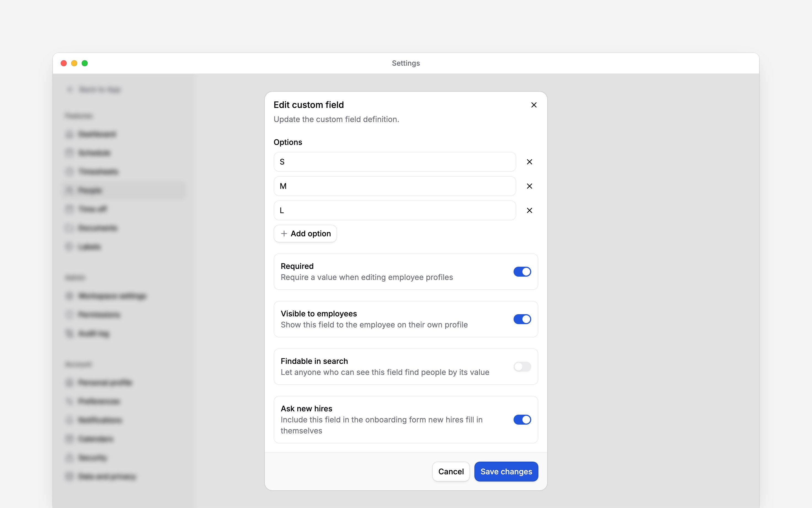
Task: Click the yellow minimize window button
Action: 74,63
